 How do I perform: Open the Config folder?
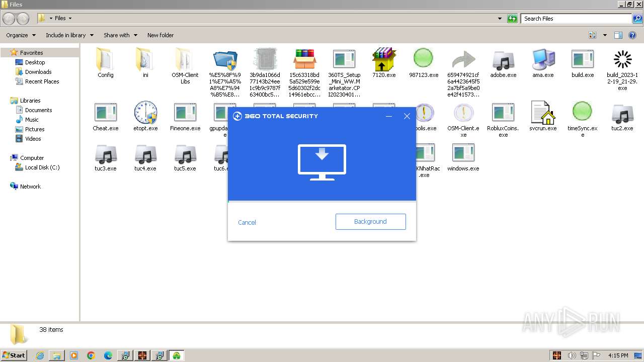[106, 63]
